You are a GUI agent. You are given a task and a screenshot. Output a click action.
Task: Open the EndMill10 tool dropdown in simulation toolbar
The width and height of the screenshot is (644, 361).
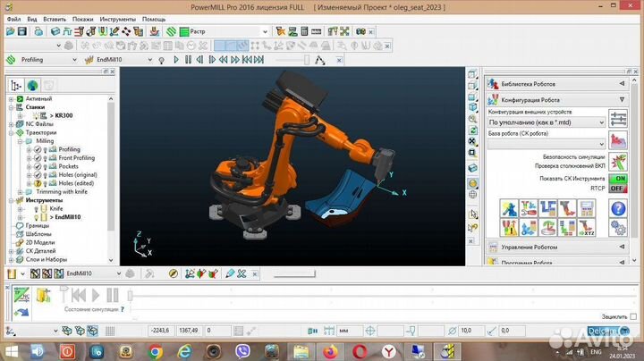(150, 60)
